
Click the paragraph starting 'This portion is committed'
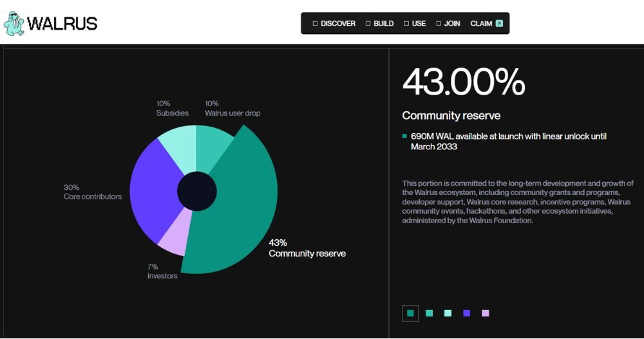coord(518,202)
